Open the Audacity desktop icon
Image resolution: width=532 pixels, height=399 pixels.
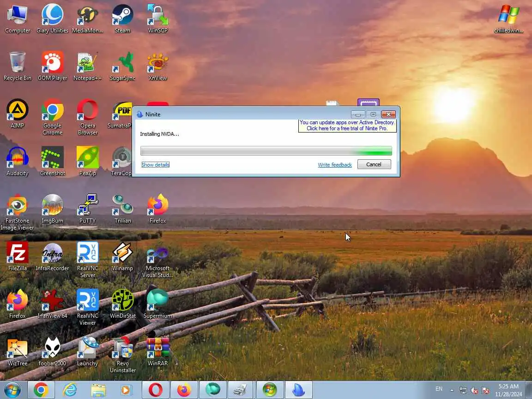pyautogui.click(x=17, y=161)
